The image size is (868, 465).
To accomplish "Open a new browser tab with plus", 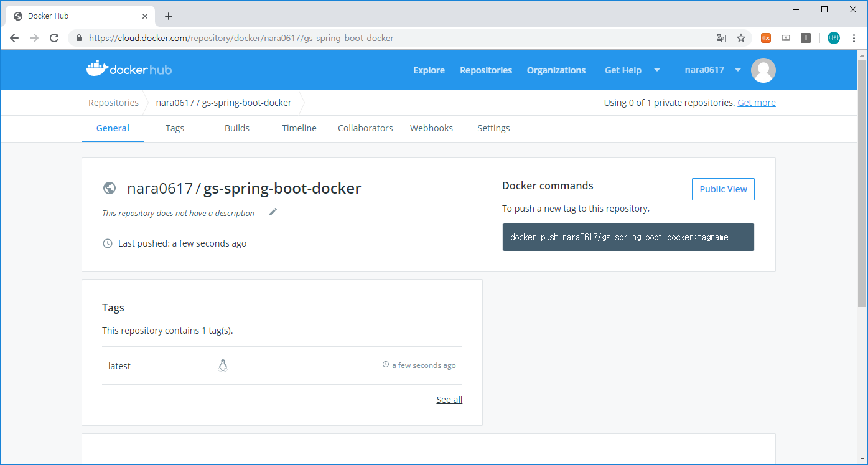I will tap(169, 16).
